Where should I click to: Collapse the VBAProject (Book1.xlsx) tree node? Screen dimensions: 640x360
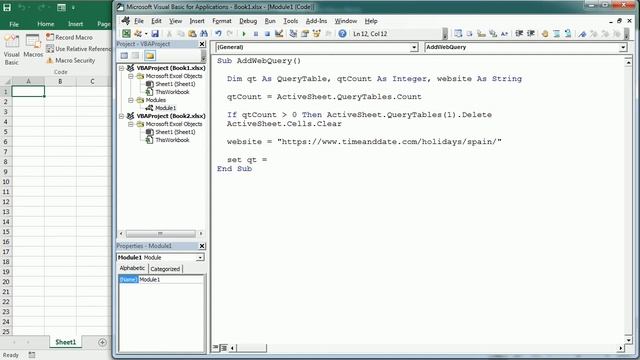coord(121,68)
